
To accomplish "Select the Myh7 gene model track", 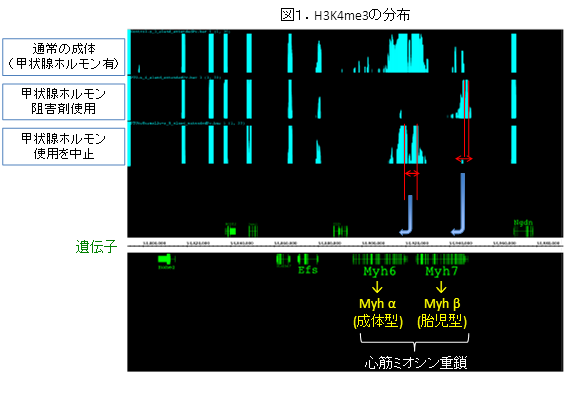I will (x=442, y=259).
